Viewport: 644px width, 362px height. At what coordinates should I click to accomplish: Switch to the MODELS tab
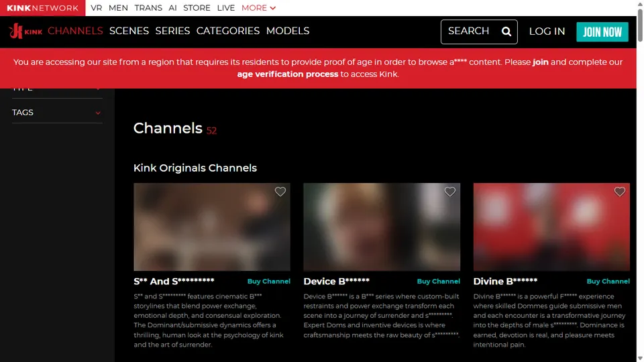(x=288, y=31)
